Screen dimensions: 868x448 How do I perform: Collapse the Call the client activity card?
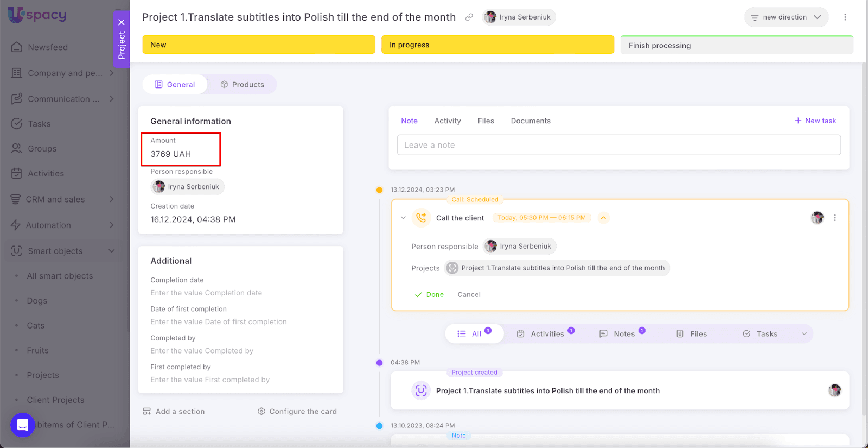pos(403,218)
